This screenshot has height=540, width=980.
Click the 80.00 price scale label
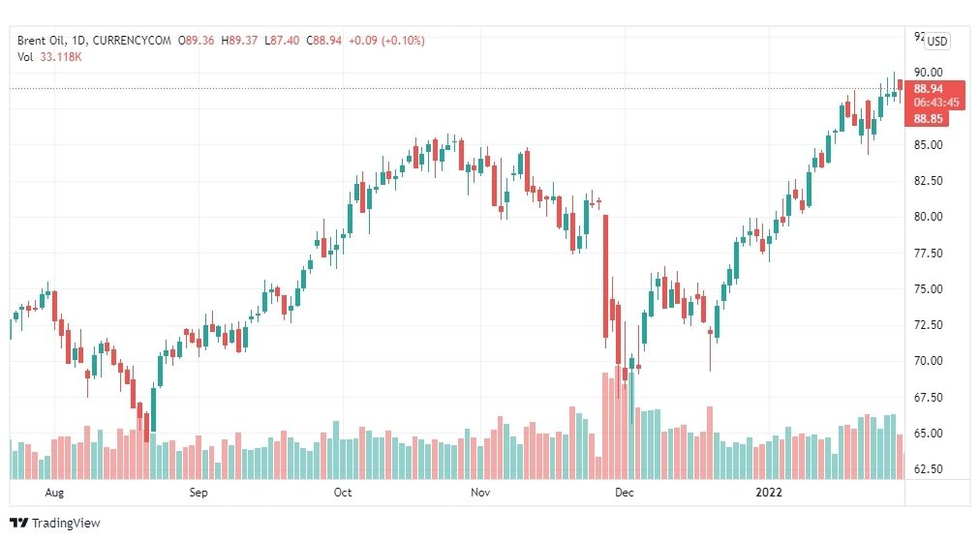pyautogui.click(x=928, y=217)
